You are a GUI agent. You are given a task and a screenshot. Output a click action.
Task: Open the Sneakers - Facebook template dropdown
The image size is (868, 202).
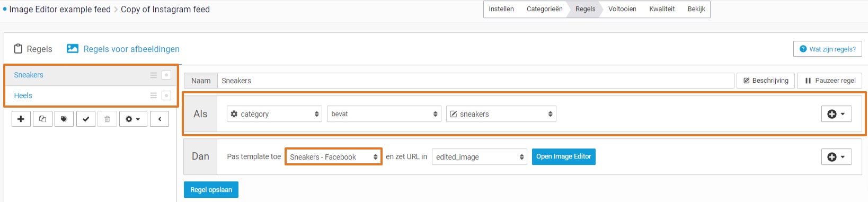coord(333,157)
